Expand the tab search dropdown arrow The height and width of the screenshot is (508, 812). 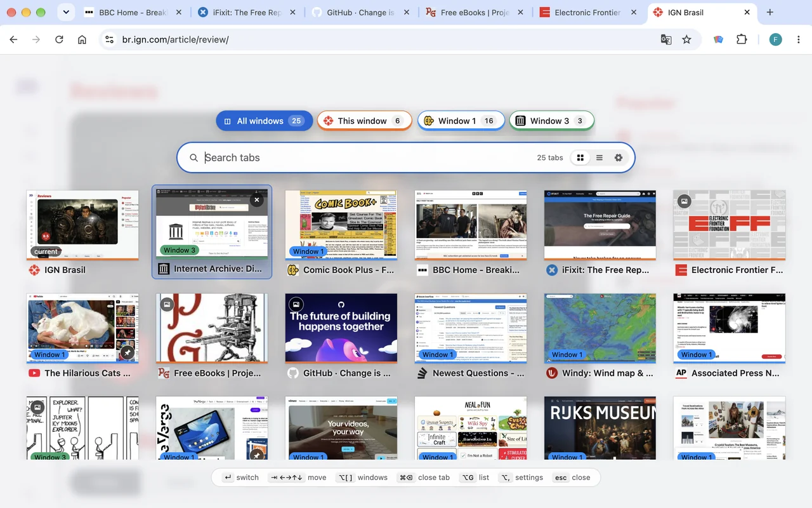(66, 12)
